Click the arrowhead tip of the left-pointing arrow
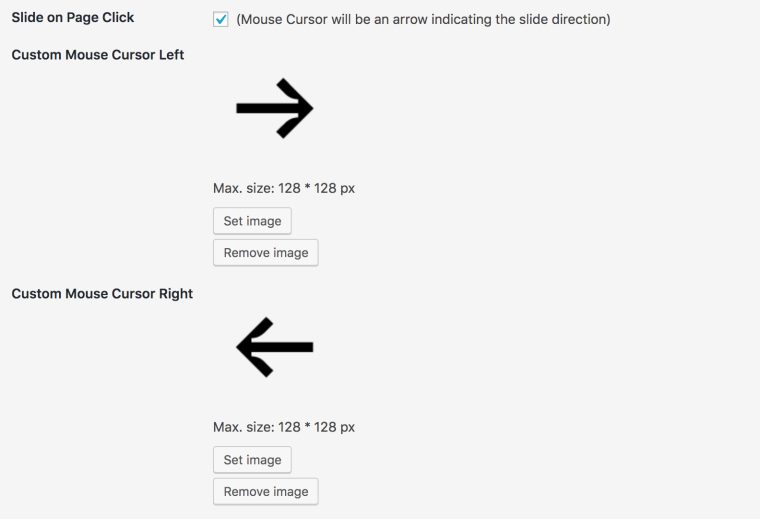760x519 pixels. pos(240,347)
